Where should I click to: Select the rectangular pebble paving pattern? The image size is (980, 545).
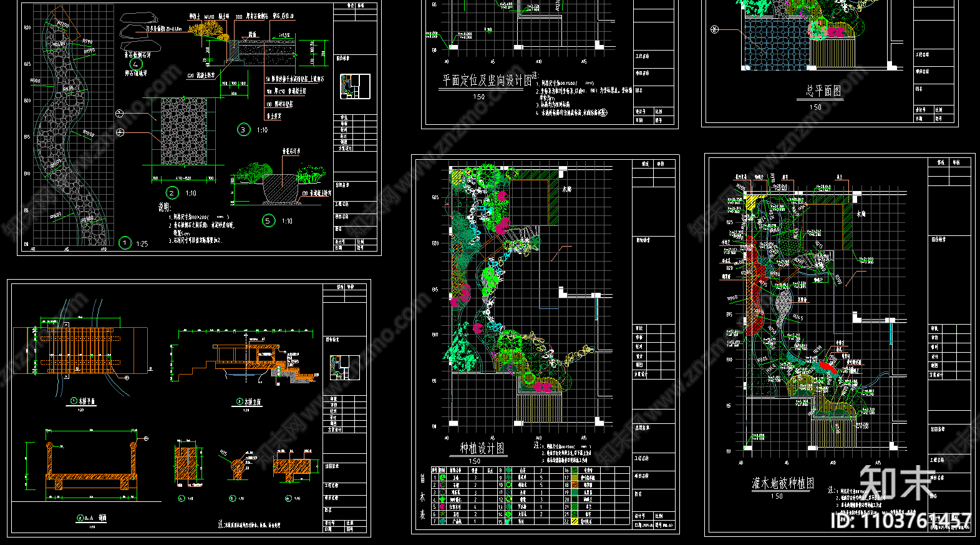tap(184, 131)
